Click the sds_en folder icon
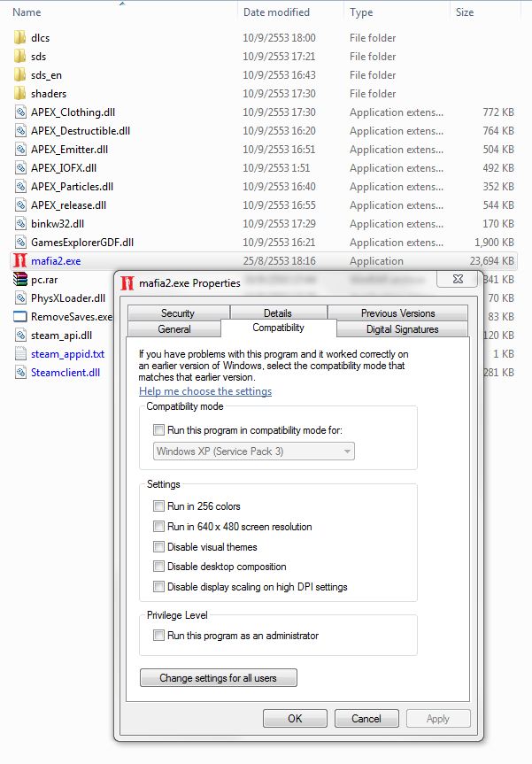The width and height of the screenshot is (532, 764). (20, 74)
